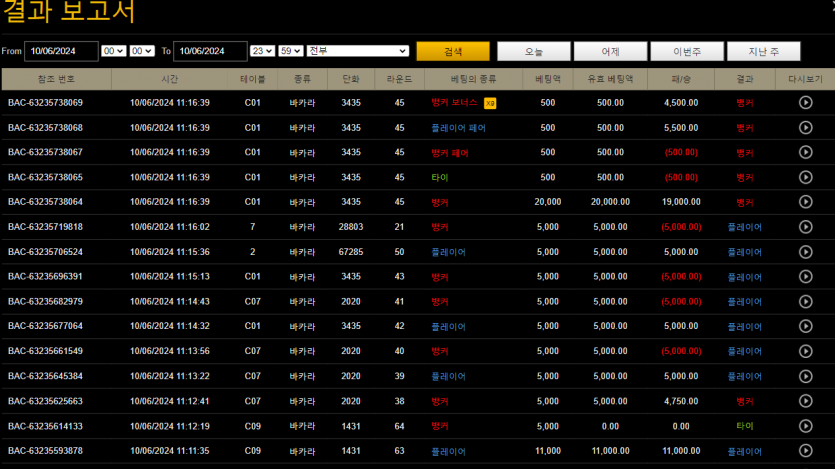Select reference BAC-63235719818
This screenshot has height=469, width=835.
point(45,227)
